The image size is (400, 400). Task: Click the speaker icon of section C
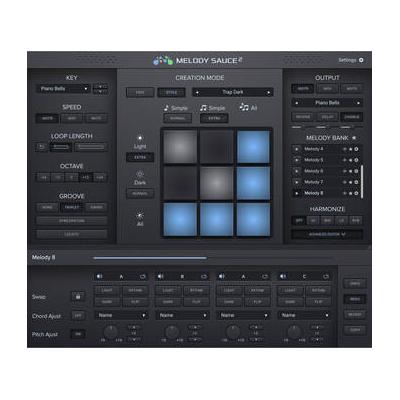(x=283, y=276)
